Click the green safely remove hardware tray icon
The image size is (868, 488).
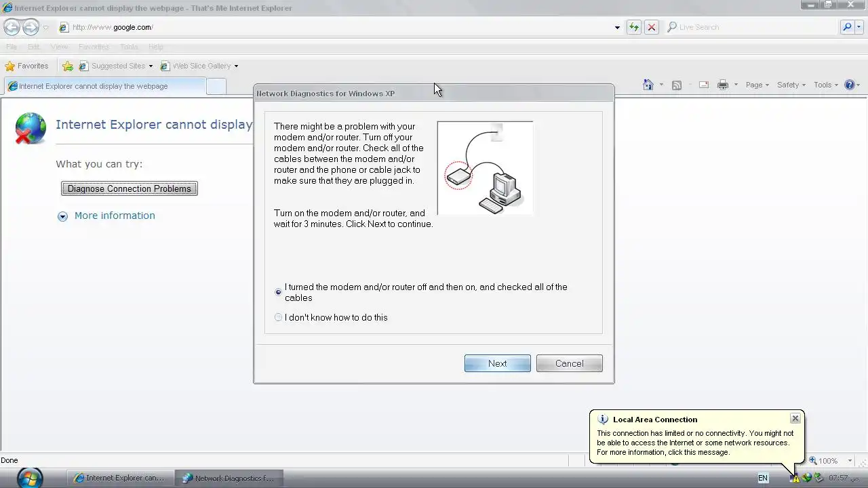(818, 478)
